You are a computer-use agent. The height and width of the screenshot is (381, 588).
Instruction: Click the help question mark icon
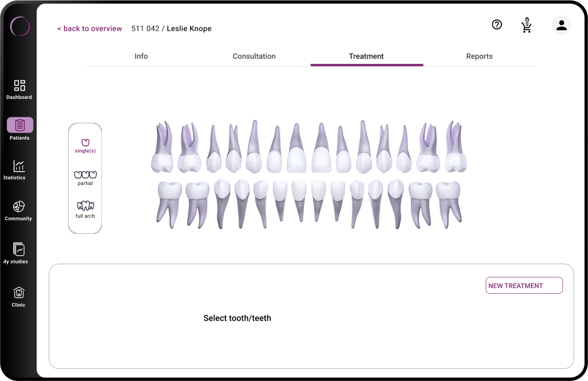tap(497, 24)
